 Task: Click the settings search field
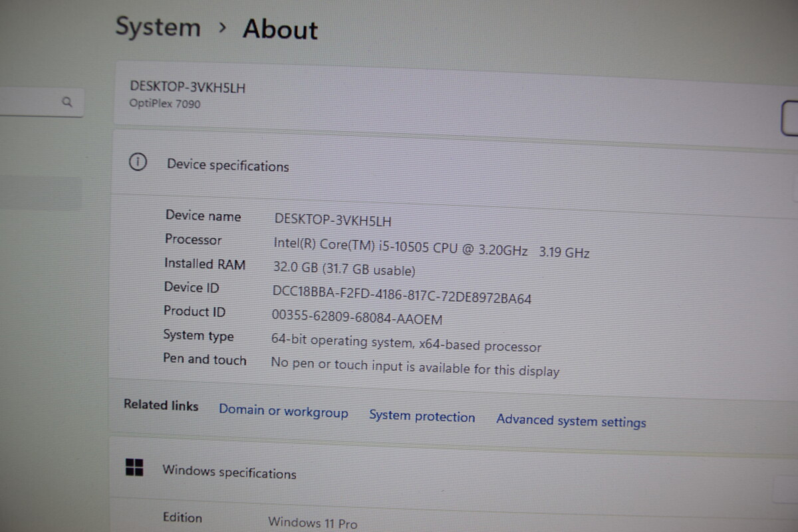[x=41, y=102]
